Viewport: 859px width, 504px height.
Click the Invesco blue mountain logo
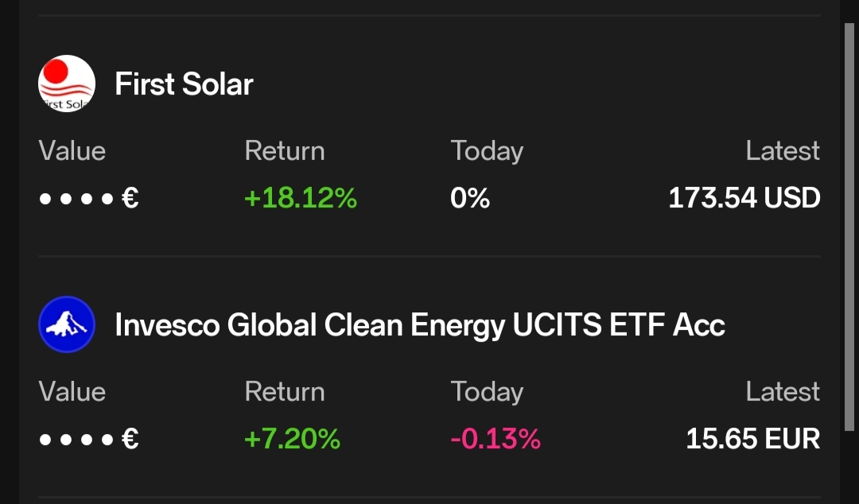[x=67, y=324]
